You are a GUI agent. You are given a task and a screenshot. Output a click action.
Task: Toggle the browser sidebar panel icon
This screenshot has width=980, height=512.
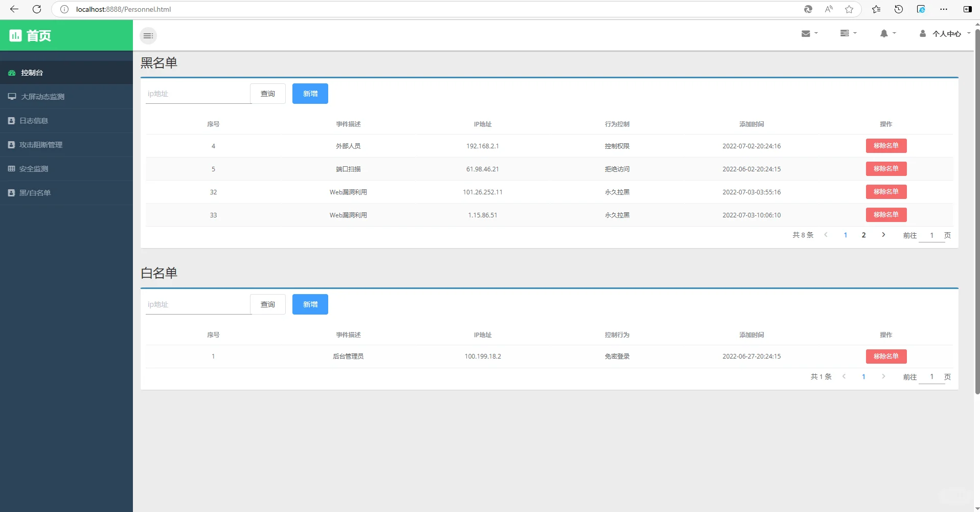pos(968,9)
